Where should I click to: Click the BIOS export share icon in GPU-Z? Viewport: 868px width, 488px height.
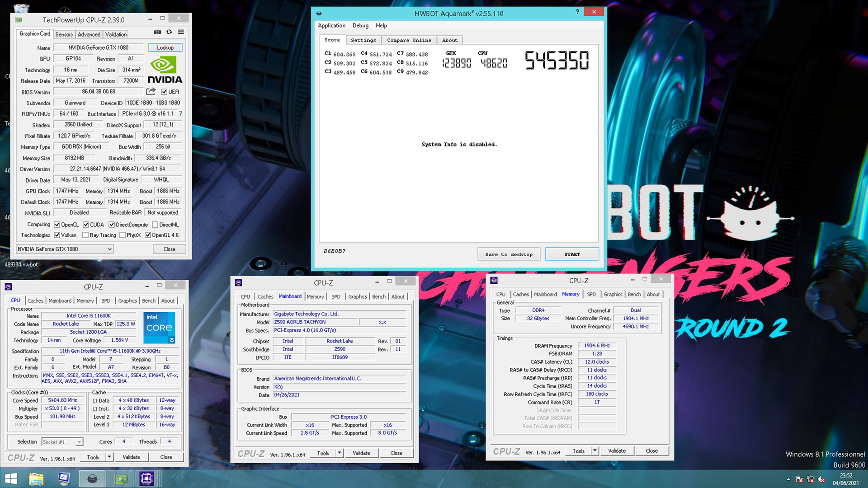click(151, 91)
